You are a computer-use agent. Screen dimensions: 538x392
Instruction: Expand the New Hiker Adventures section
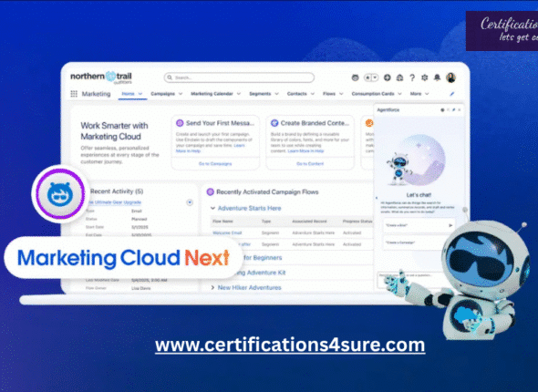coord(212,287)
